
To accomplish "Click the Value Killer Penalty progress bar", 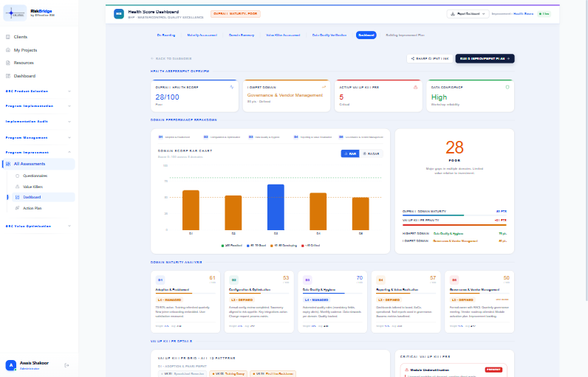I will coord(454,225).
